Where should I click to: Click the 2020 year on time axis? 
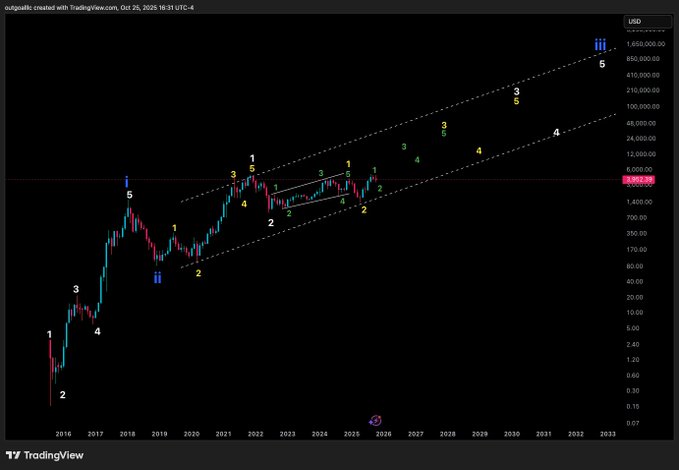pos(191,434)
